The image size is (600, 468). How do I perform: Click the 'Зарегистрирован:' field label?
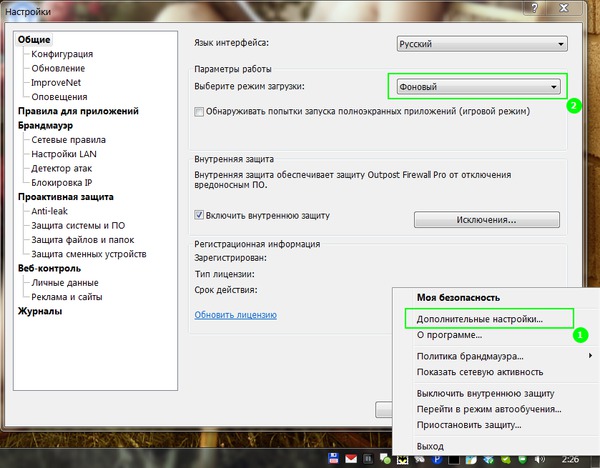click(x=230, y=258)
